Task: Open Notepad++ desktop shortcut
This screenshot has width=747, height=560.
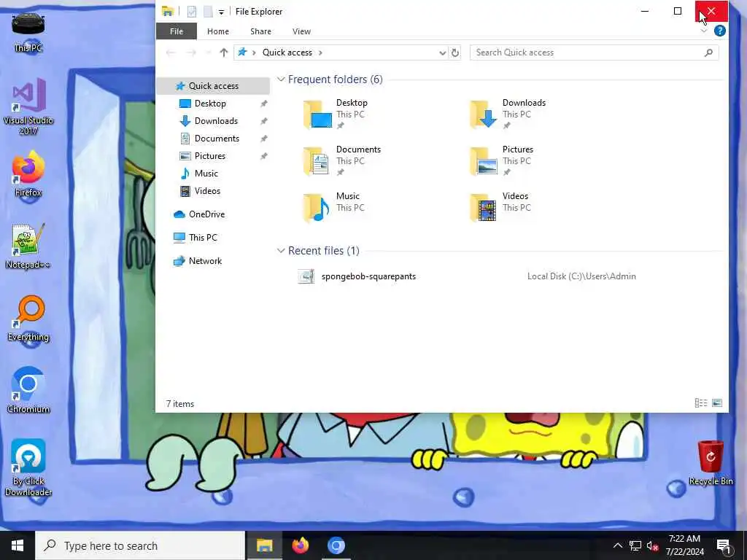Action: click(x=28, y=246)
